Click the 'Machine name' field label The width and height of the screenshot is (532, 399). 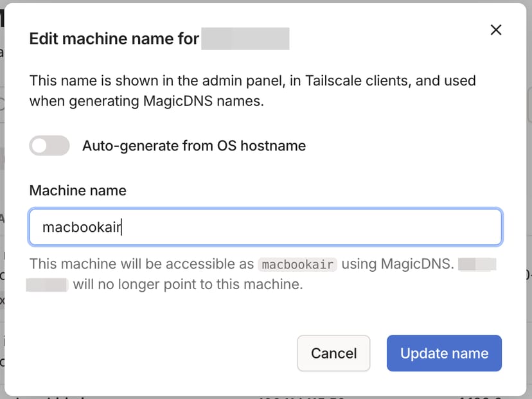[78, 190]
